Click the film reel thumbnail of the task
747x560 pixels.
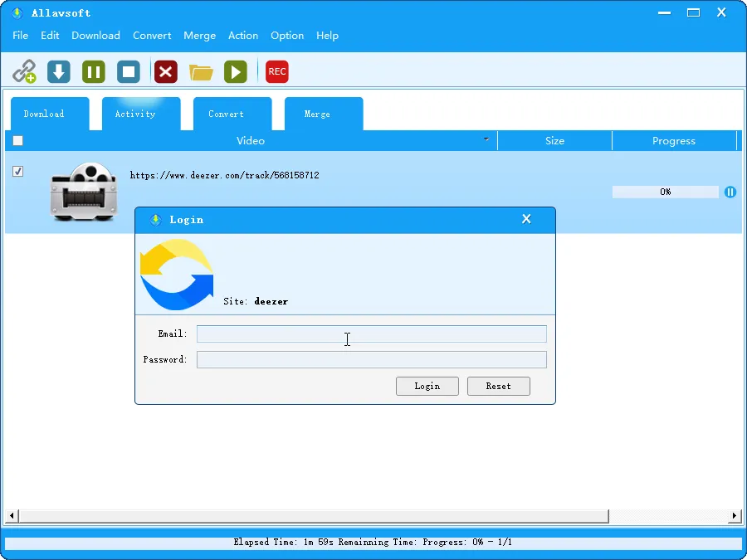click(83, 192)
